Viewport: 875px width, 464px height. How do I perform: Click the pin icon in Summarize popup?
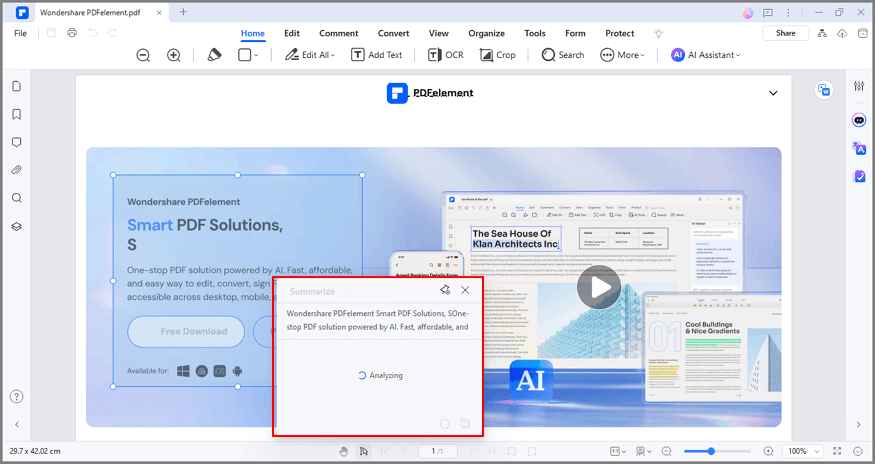tap(445, 290)
